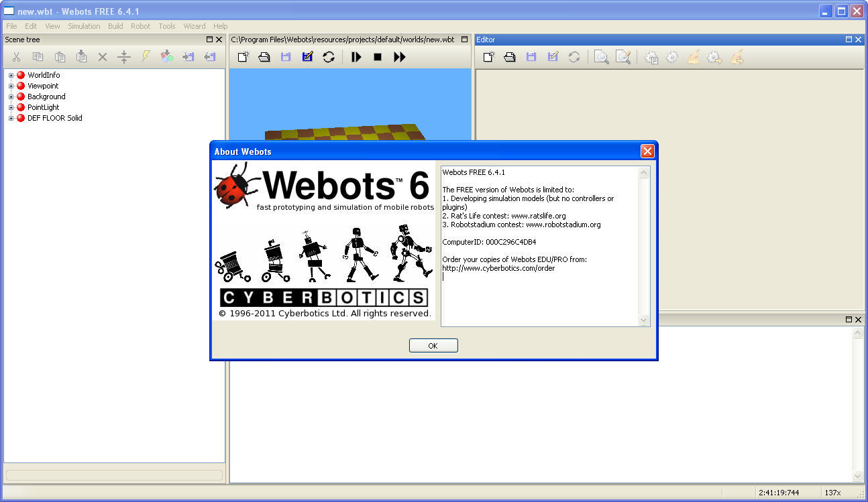Screen dimensions: 868x502
Task: Open the File menu
Action: click(11, 26)
